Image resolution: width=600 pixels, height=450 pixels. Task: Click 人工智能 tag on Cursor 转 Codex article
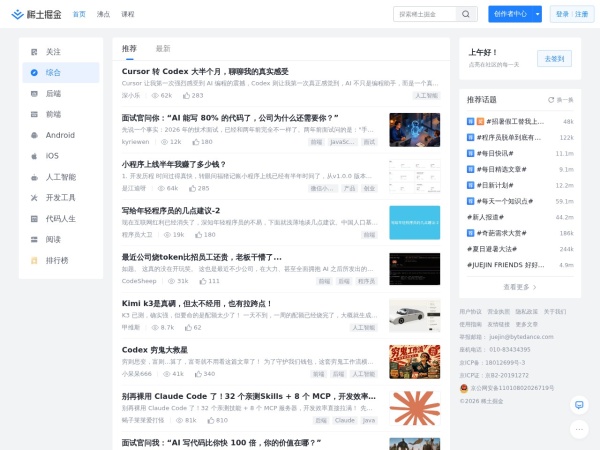tap(427, 96)
